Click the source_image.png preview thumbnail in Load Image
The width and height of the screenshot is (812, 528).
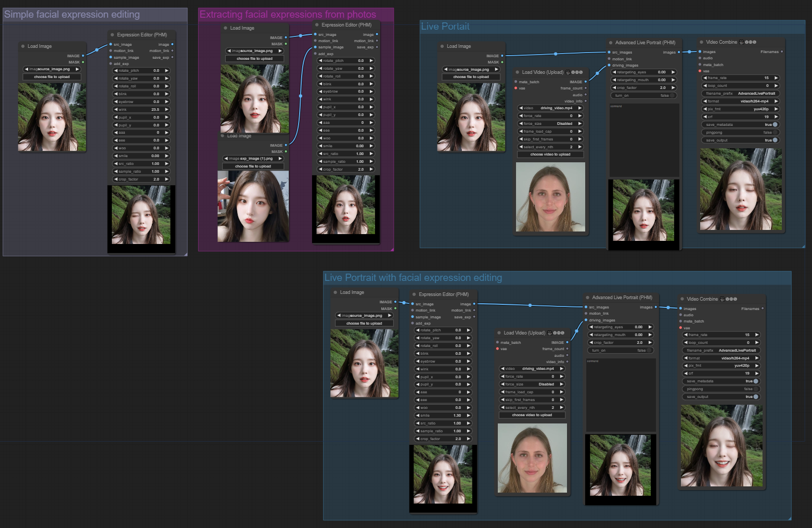pyautogui.click(x=52, y=117)
